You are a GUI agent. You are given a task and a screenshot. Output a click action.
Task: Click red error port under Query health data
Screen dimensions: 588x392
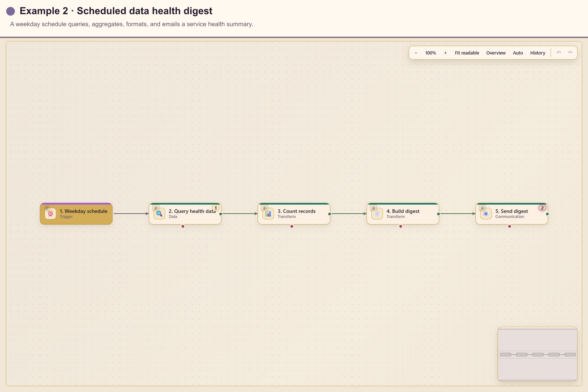pos(183,226)
